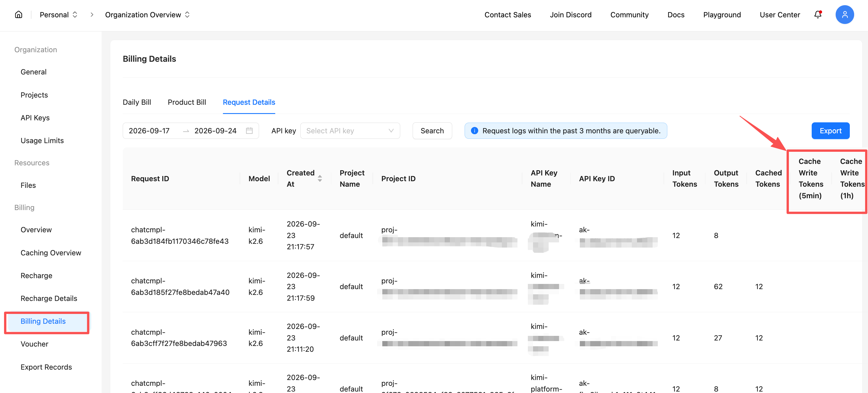Click request ID ending 6c78fe43
Screen dimensions: 868x393
coord(180,235)
